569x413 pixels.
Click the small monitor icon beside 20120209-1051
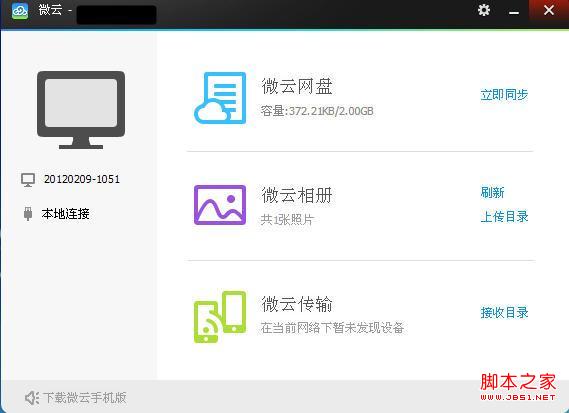(28, 180)
